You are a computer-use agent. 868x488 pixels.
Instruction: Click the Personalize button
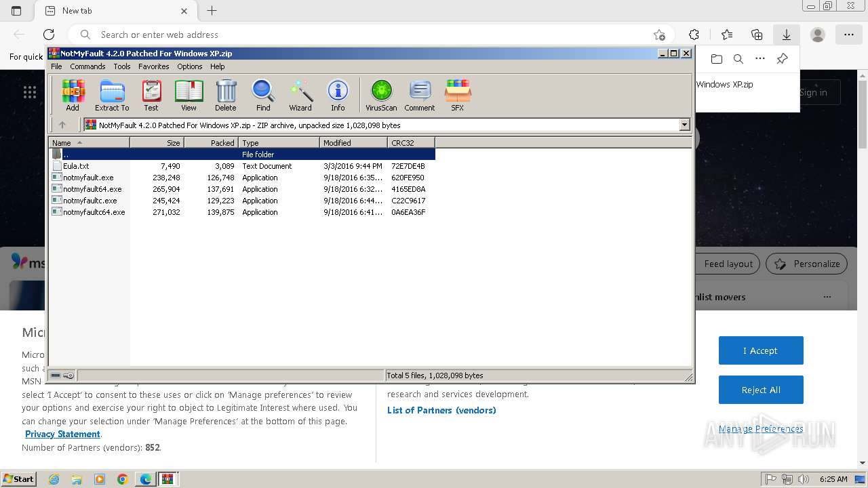tap(807, 264)
